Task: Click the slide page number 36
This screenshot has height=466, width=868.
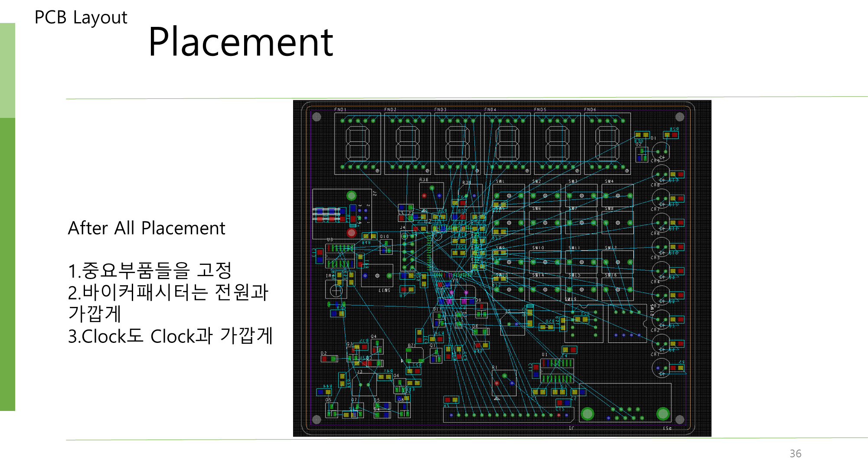Action: (795, 453)
